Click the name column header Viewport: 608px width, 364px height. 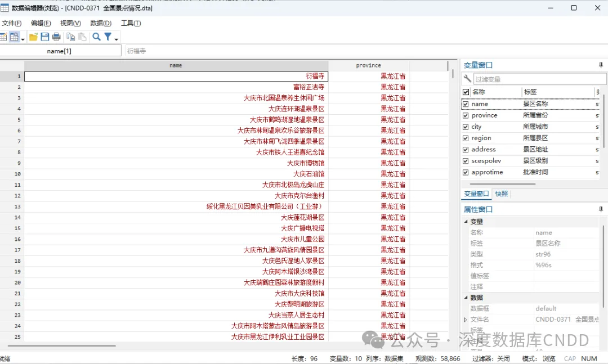point(176,65)
